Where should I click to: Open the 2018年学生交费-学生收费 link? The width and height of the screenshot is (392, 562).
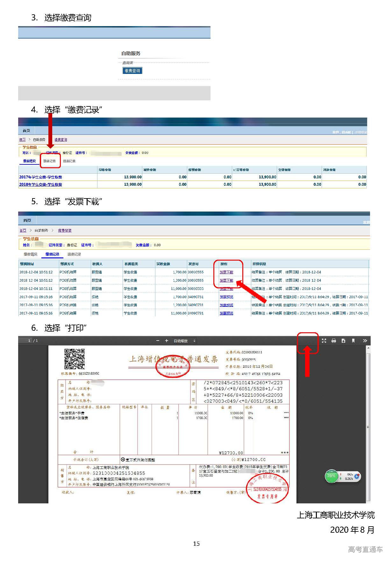point(40,184)
